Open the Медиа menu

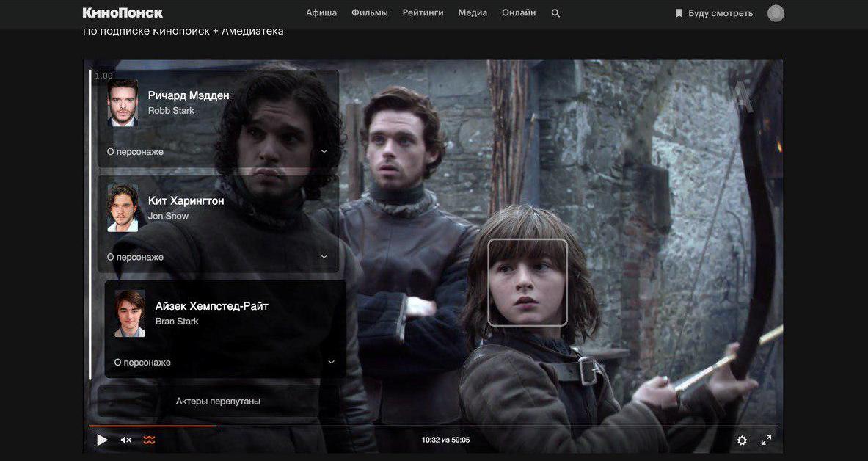tap(473, 12)
